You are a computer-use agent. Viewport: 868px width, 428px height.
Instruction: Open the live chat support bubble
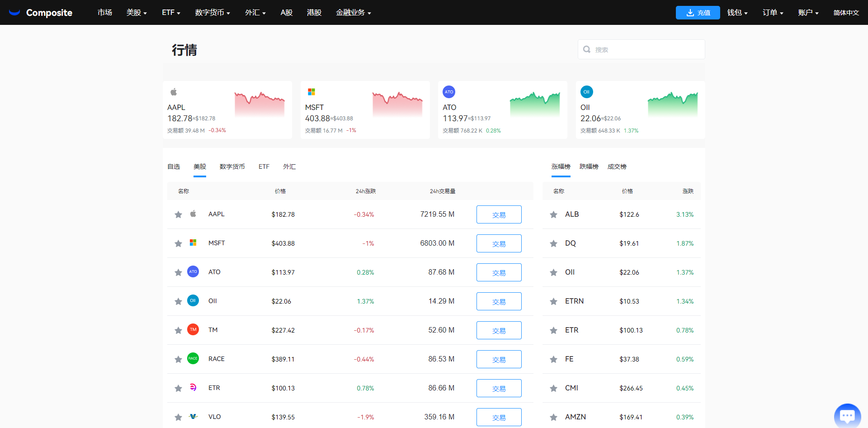[847, 415]
